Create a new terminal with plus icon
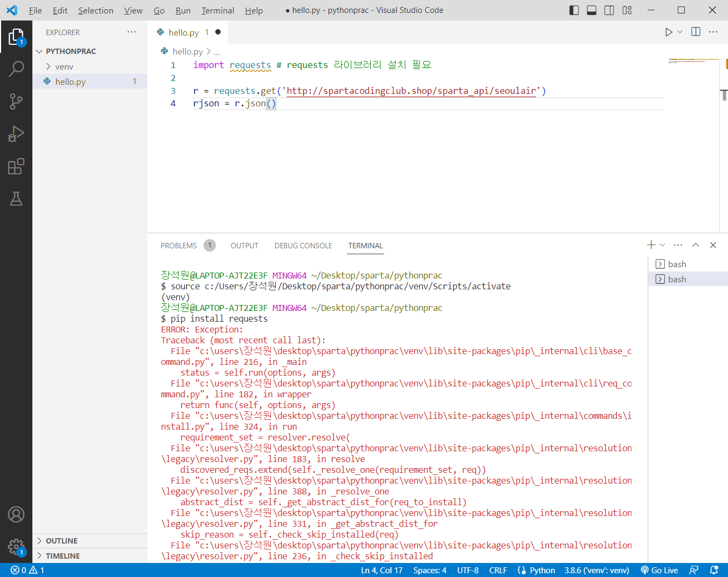The height and width of the screenshot is (577, 728). coord(651,245)
